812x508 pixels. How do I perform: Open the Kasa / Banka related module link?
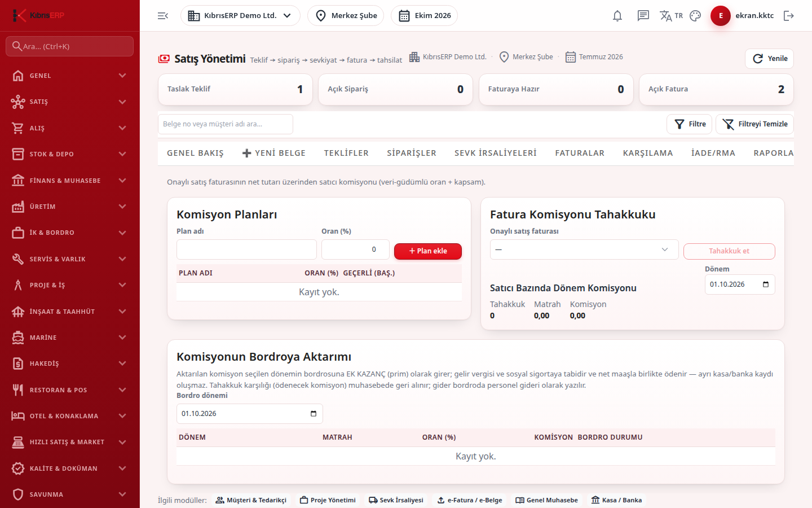pyautogui.click(x=616, y=500)
